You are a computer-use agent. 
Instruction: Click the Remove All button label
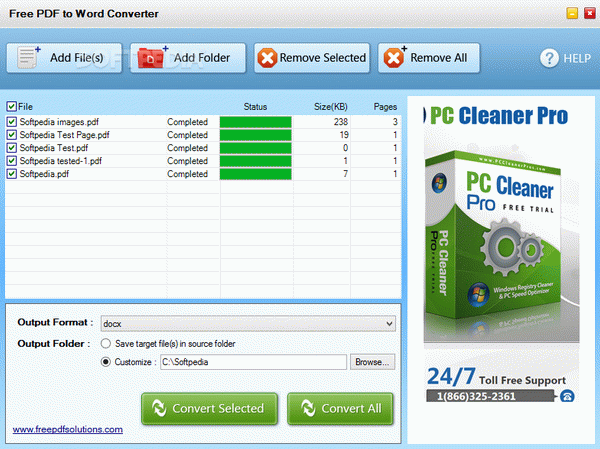pos(439,58)
